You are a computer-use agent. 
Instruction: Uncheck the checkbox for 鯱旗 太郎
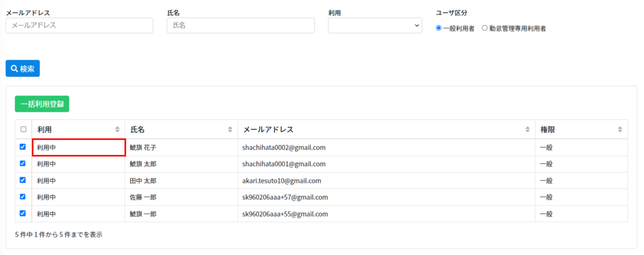pos(23,163)
